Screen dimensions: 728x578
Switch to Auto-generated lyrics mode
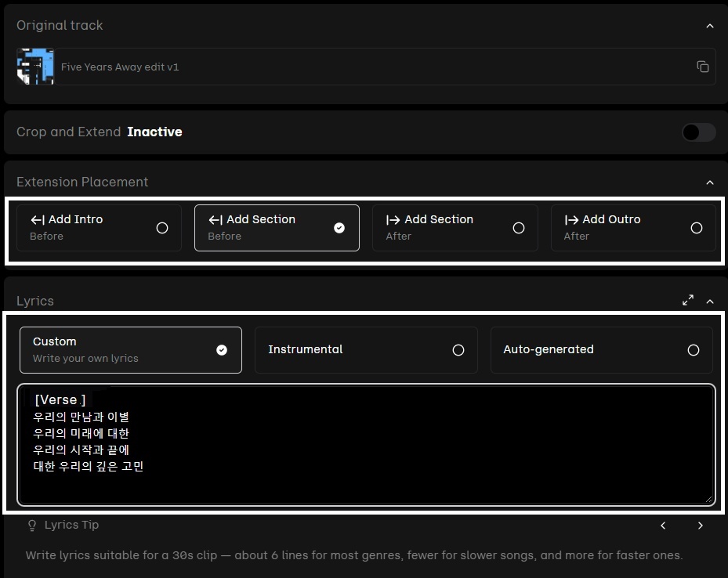(601, 350)
